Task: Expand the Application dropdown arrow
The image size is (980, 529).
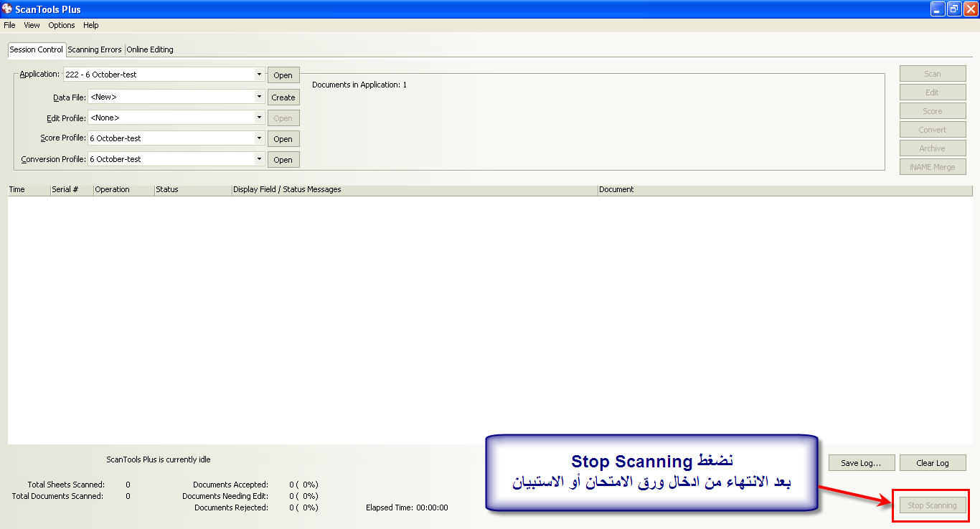Action: click(259, 75)
